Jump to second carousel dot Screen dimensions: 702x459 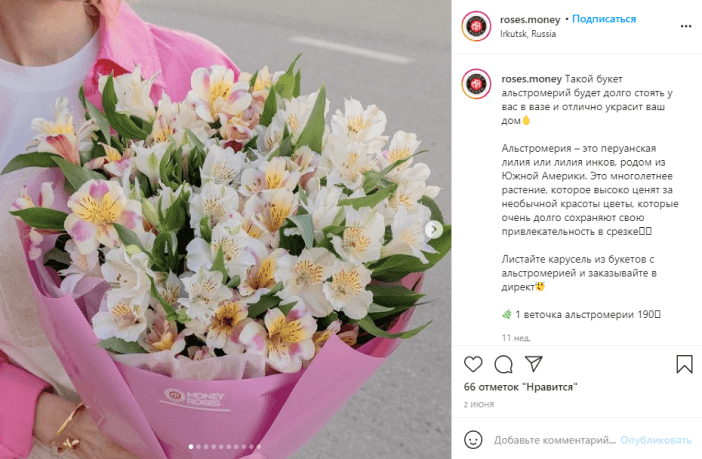199,446
